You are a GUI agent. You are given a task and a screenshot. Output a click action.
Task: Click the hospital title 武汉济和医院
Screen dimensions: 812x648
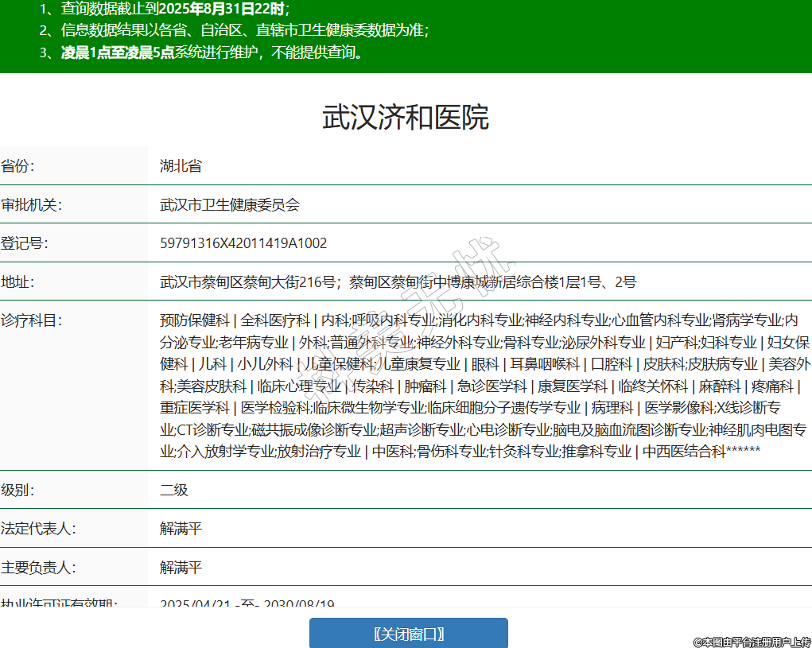point(405,117)
